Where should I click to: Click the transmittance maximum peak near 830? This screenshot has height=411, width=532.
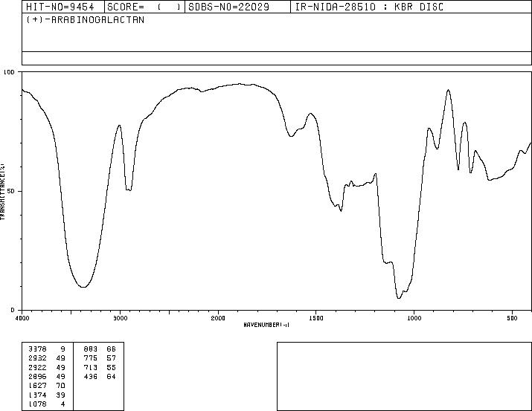point(449,90)
